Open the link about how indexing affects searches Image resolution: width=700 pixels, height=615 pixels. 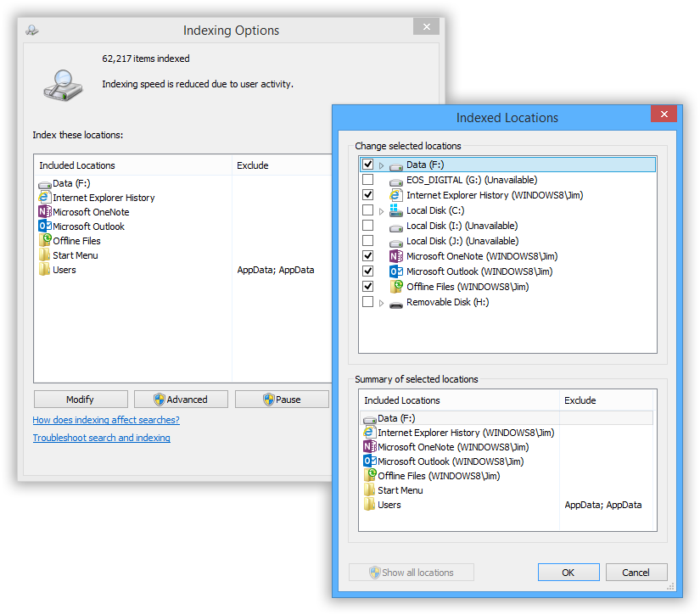[105, 420]
